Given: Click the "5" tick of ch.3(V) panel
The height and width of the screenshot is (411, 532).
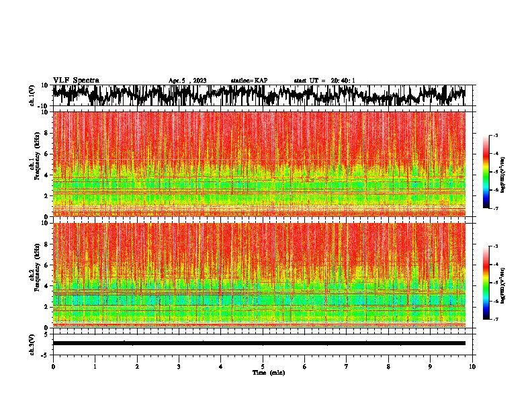Looking at the screenshot, I should [46, 334].
